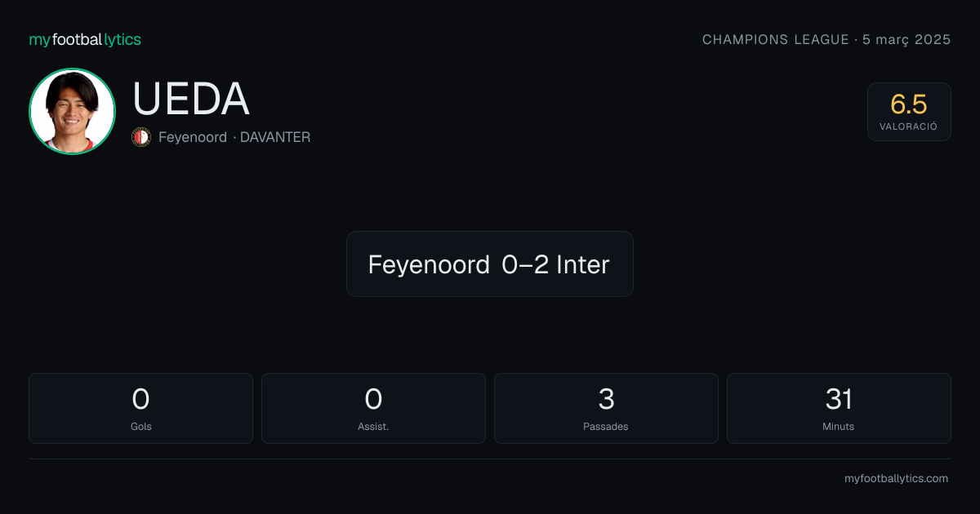The width and height of the screenshot is (980, 514).
Task: Click the 5 març 2025 date
Action: tap(907, 40)
